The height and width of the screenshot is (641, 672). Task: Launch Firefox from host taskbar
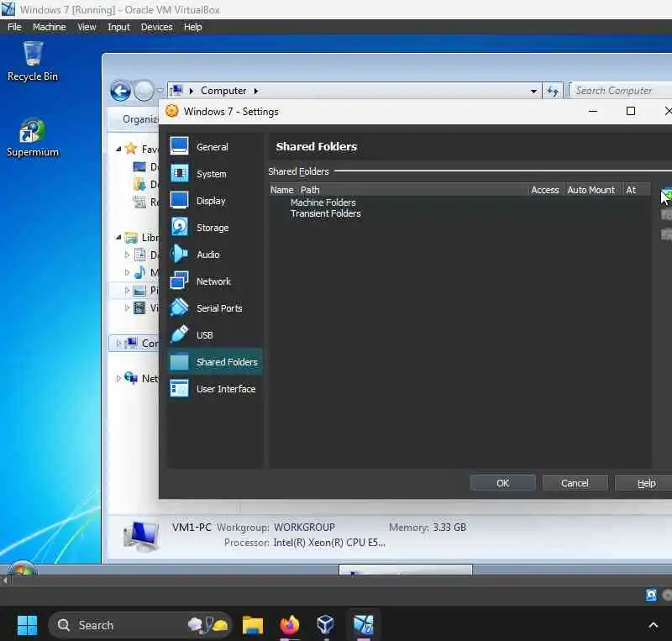coord(289,625)
